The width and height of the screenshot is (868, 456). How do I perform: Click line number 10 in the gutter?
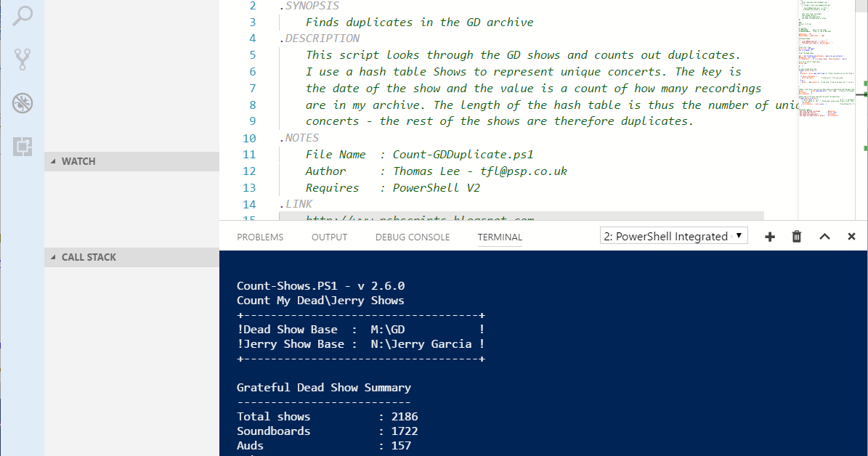click(248, 137)
